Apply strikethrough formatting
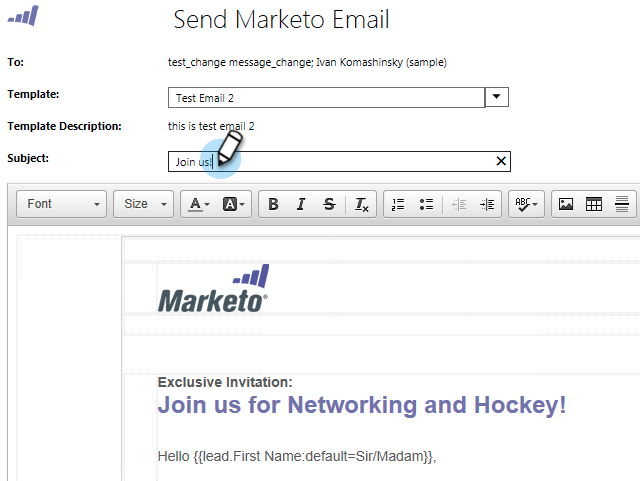This screenshot has width=641, height=481. [x=329, y=204]
